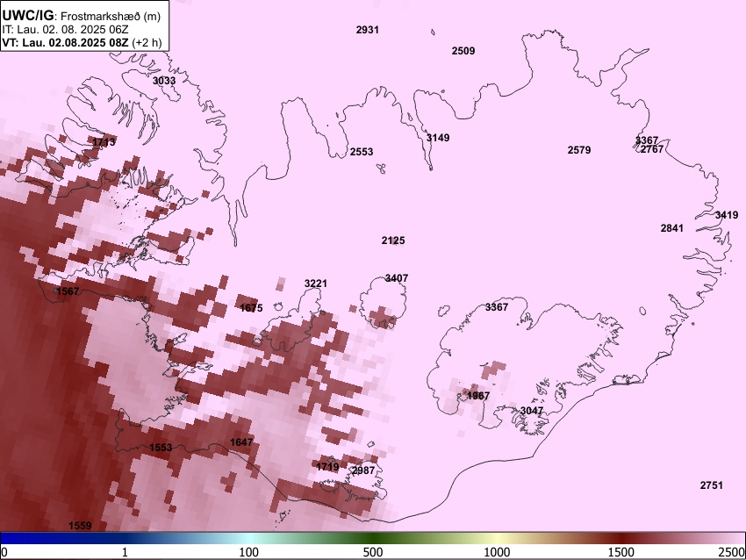Screen dimensions: 746x560
Task: Select the 2987 map value
Action: point(363,470)
